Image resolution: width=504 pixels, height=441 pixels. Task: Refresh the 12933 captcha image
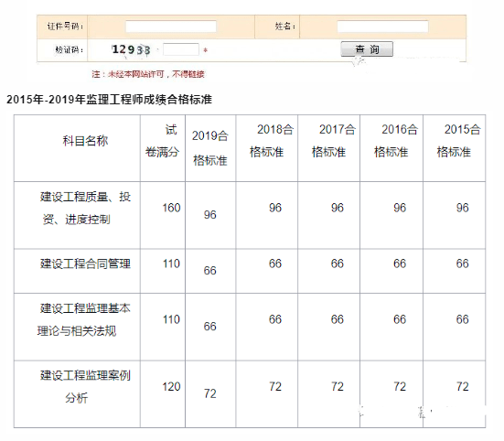[131, 49]
